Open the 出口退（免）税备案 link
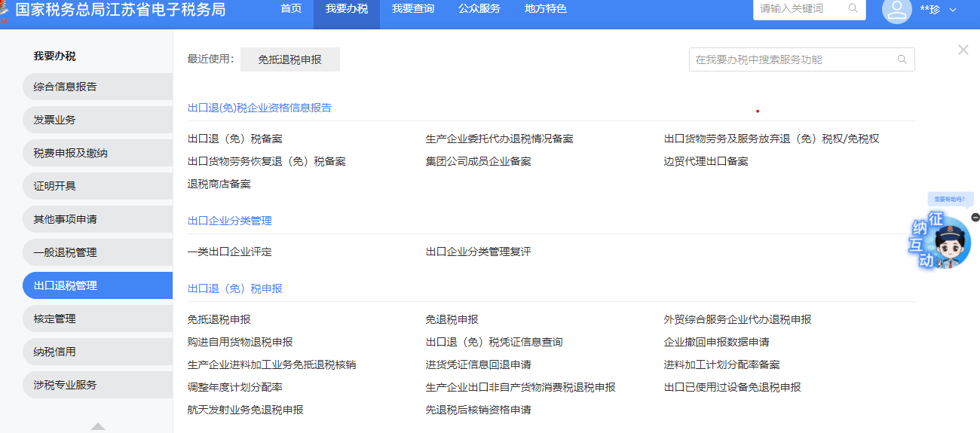980x433 pixels. click(234, 139)
